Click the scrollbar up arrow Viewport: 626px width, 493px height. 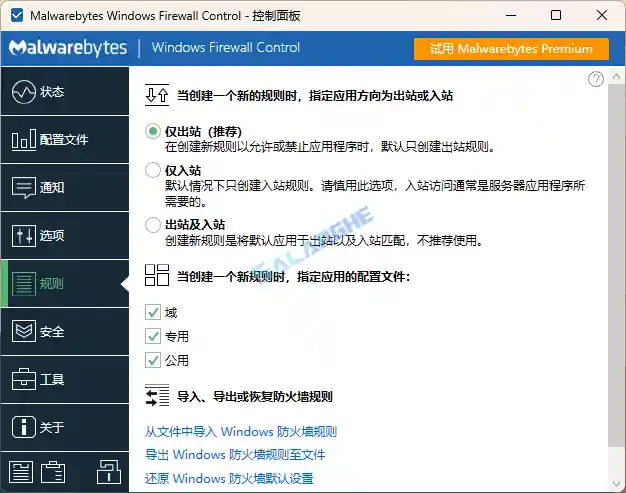pyautogui.click(x=616, y=76)
